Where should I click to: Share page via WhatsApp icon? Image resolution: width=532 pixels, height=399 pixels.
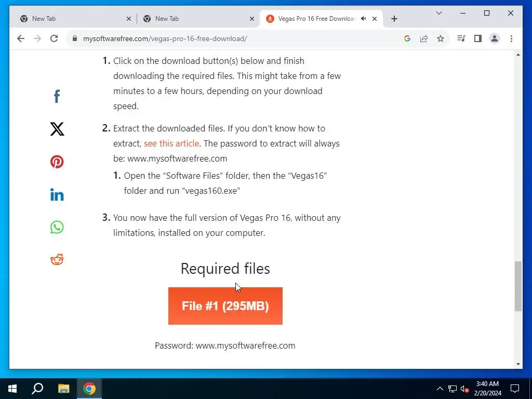57,228
